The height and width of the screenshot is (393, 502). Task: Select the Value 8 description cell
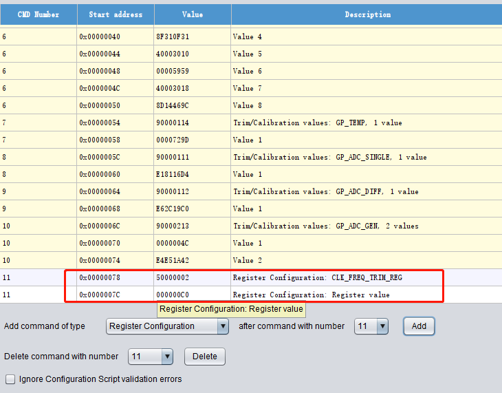tap(366, 106)
